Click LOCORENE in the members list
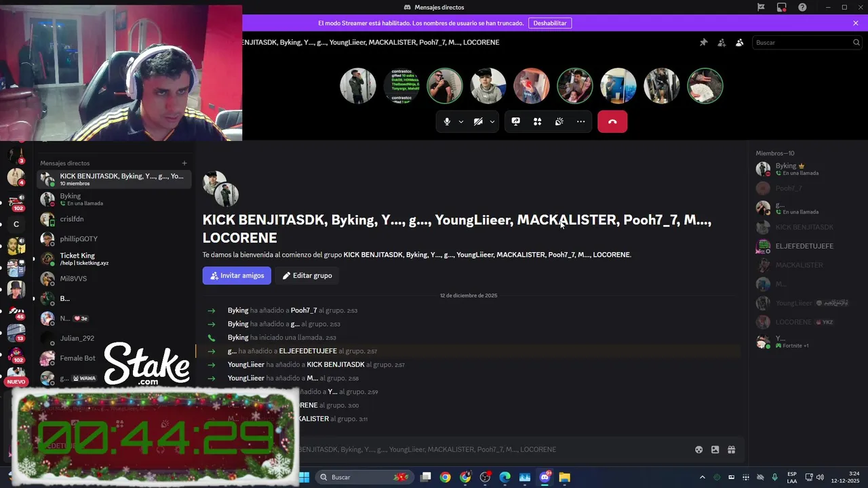 pos(807,322)
